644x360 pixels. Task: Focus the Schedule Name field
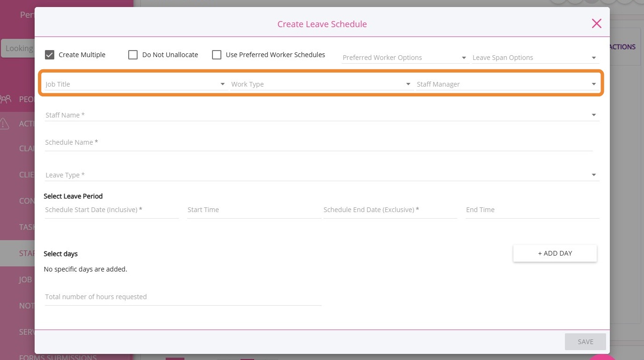319,142
